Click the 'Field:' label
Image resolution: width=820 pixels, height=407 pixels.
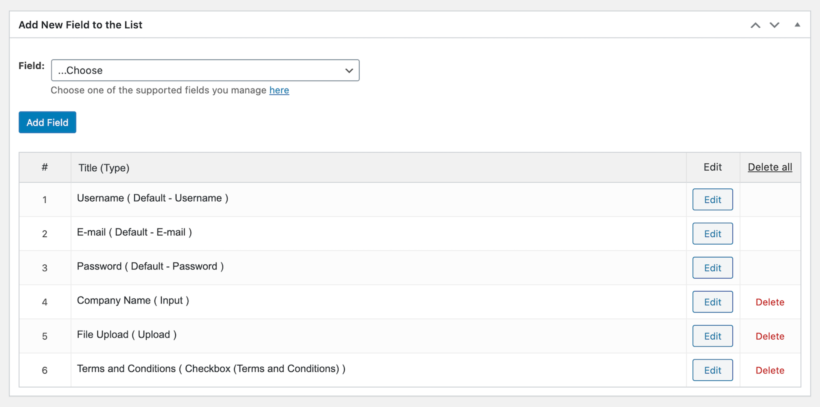pos(31,65)
